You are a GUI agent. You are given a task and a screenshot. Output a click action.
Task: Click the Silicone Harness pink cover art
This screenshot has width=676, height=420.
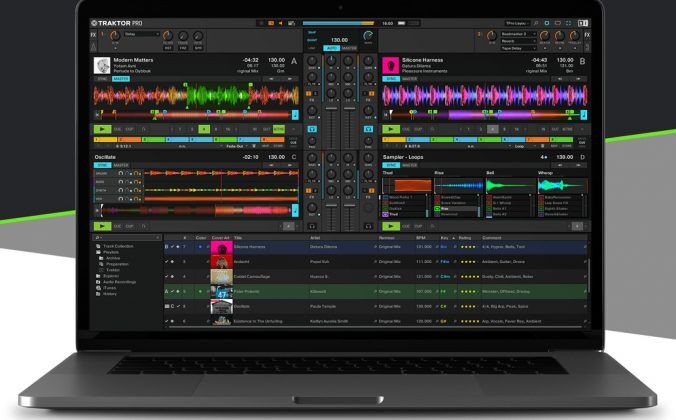coord(391,66)
